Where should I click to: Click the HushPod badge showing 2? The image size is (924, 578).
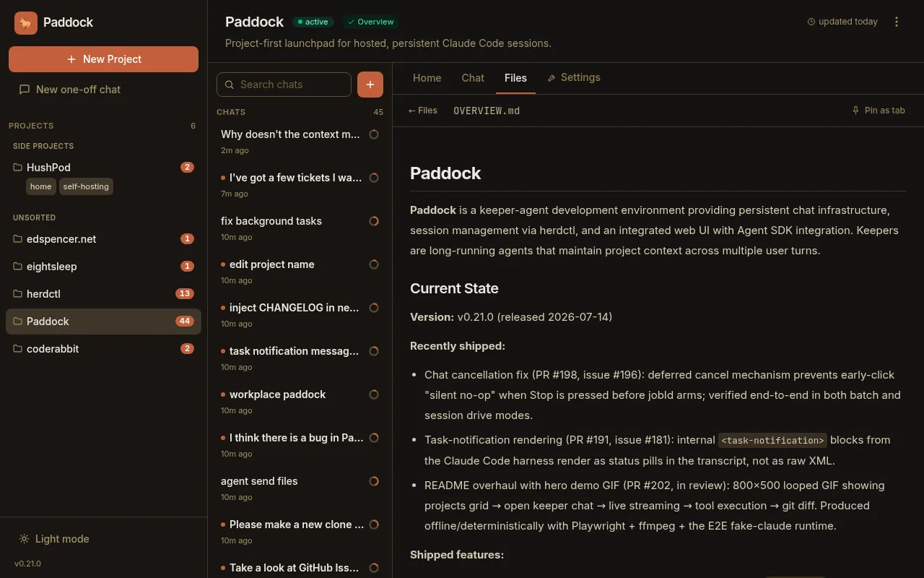click(x=187, y=167)
